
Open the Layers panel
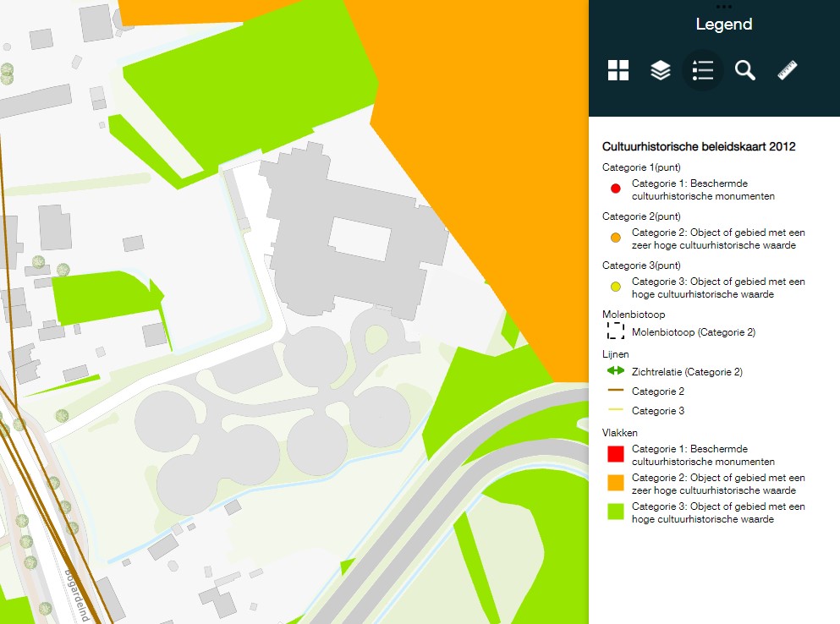click(660, 70)
